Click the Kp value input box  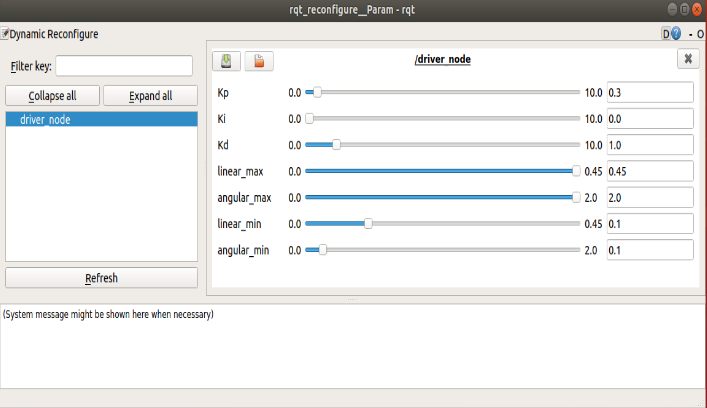click(649, 92)
